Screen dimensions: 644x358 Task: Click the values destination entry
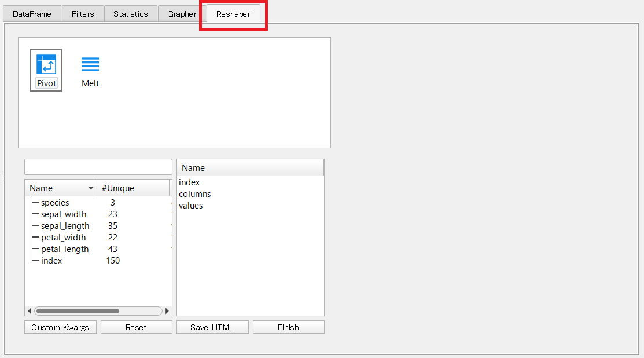(x=191, y=206)
